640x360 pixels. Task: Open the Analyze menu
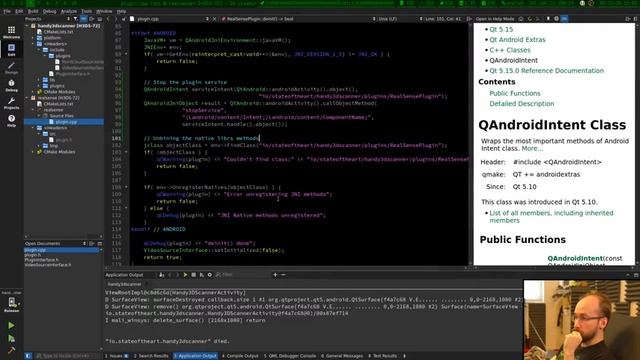point(69,11)
